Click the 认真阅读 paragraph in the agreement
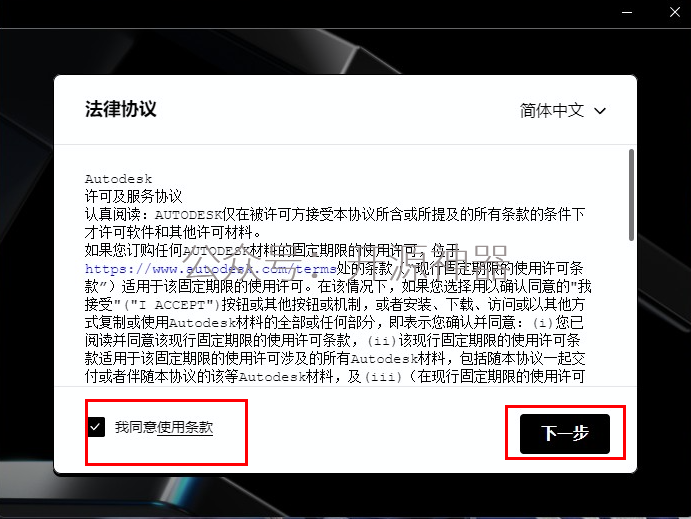Screen dimensions: 691x519 [335, 223]
